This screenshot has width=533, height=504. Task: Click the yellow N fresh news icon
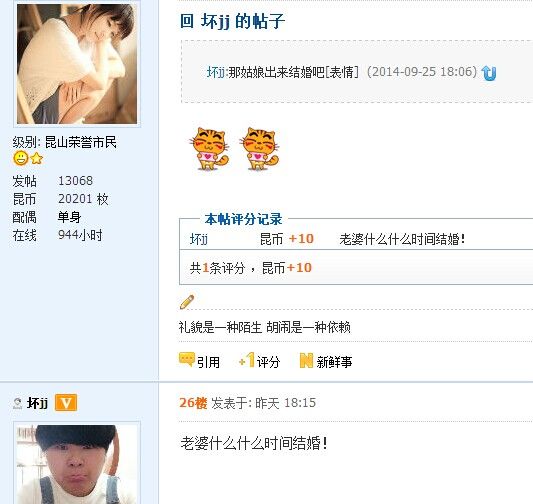pos(306,360)
